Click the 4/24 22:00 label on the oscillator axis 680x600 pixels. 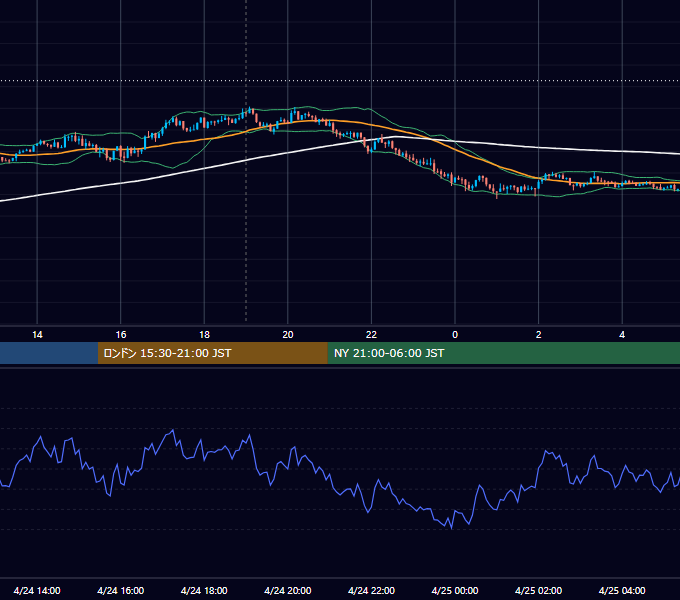(371, 590)
